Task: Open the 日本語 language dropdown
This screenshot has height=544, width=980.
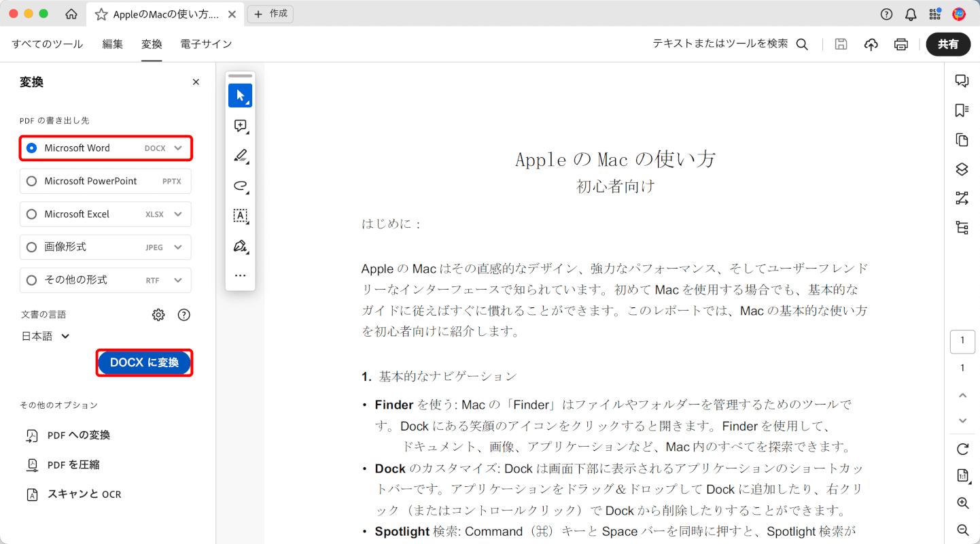Action: click(46, 336)
